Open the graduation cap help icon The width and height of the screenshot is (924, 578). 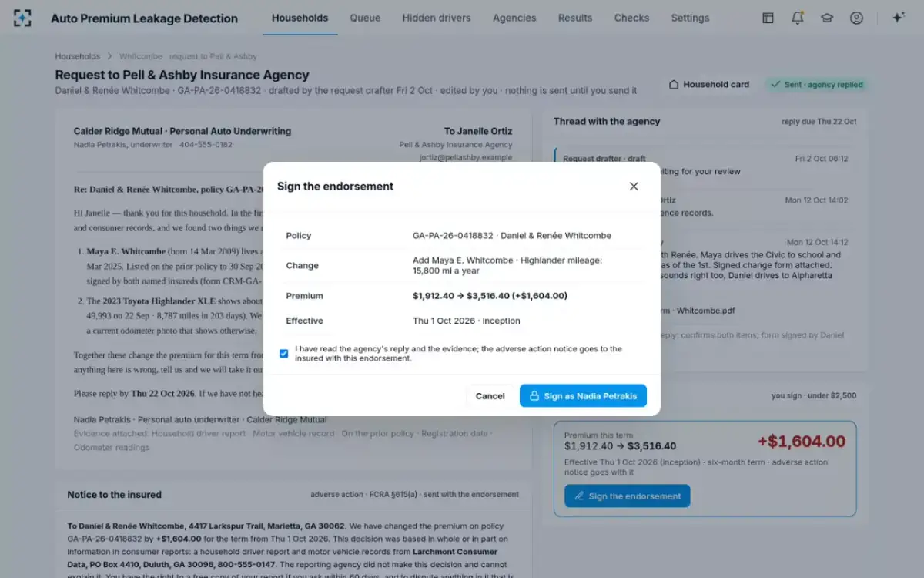point(827,18)
